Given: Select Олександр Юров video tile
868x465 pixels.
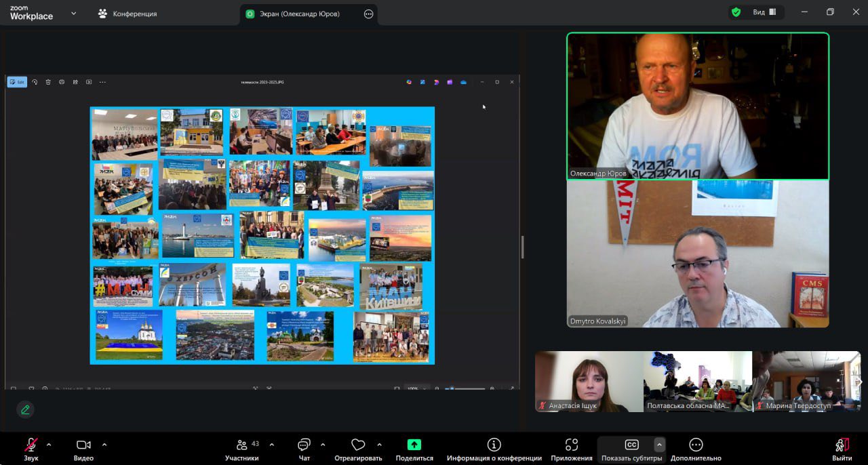Looking at the screenshot, I should [698, 106].
